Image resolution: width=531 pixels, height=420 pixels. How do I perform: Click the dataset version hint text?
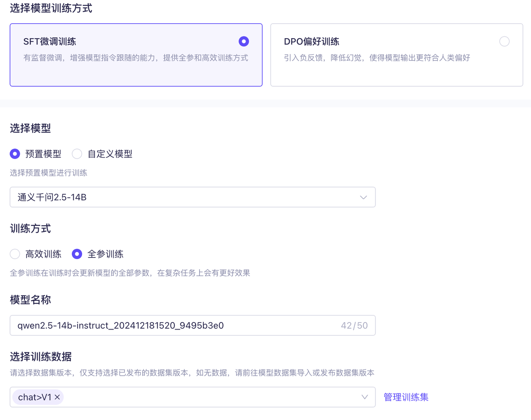coord(192,373)
